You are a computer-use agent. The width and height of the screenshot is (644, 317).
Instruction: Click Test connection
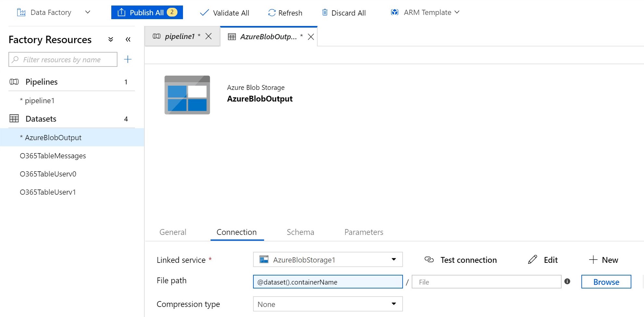click(461, 260)
